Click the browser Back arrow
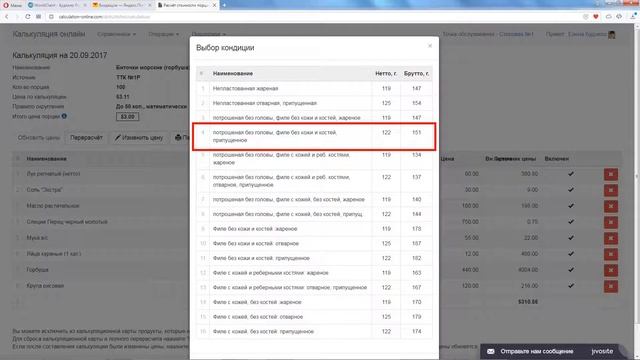Viewport: 640px width, 360px height. coord(7,16)
